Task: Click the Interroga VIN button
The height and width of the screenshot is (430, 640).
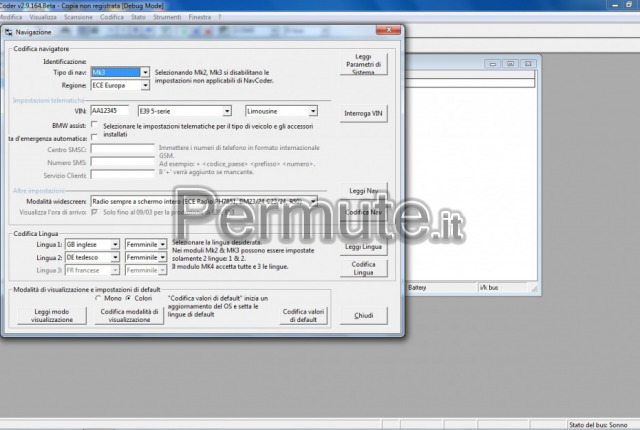Action: coord(363,113)
